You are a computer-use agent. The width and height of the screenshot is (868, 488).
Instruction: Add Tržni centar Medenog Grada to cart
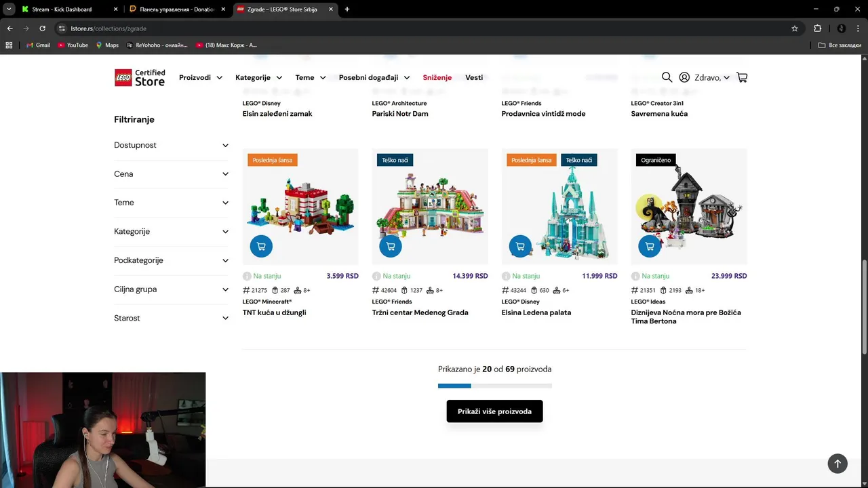click(391, 246)
